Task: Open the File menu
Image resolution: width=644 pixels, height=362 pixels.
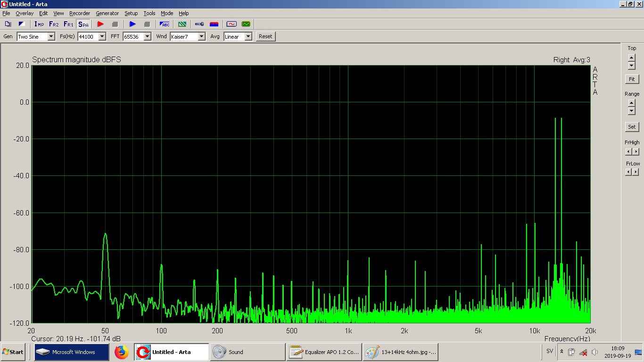Action: [6, 13]
